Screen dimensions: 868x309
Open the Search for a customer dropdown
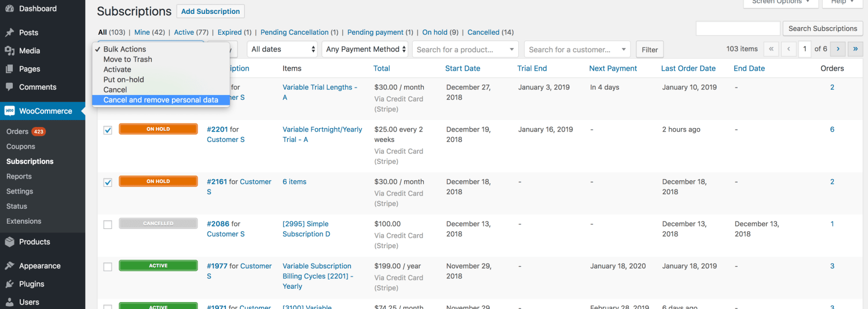tap(577, 50)
